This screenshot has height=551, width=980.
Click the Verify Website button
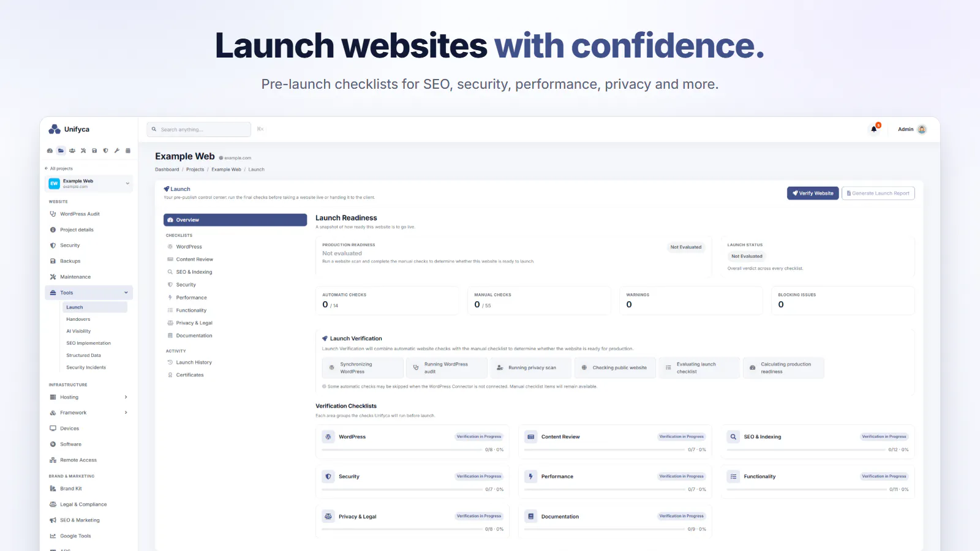813,193
